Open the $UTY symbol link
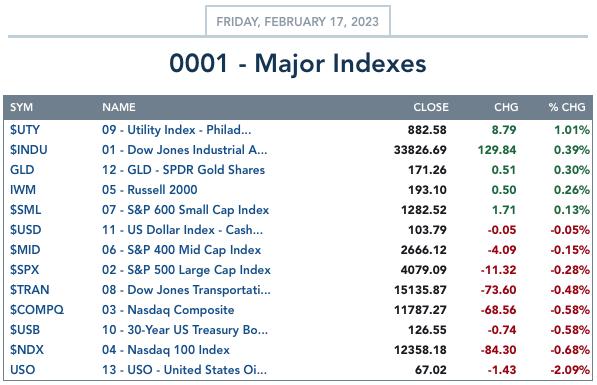The width and height of the screenshot is (597, 385). pyautogui.click(x=25, y=130)
